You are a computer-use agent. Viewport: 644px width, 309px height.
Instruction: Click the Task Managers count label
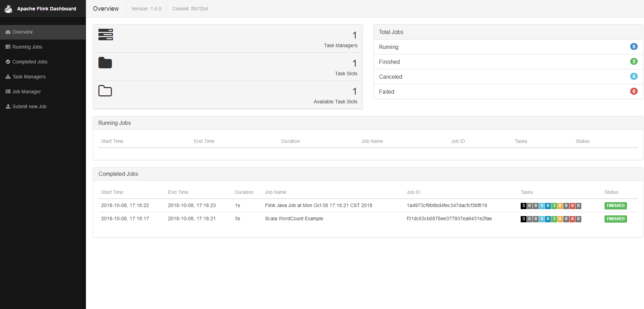(341, 45)
